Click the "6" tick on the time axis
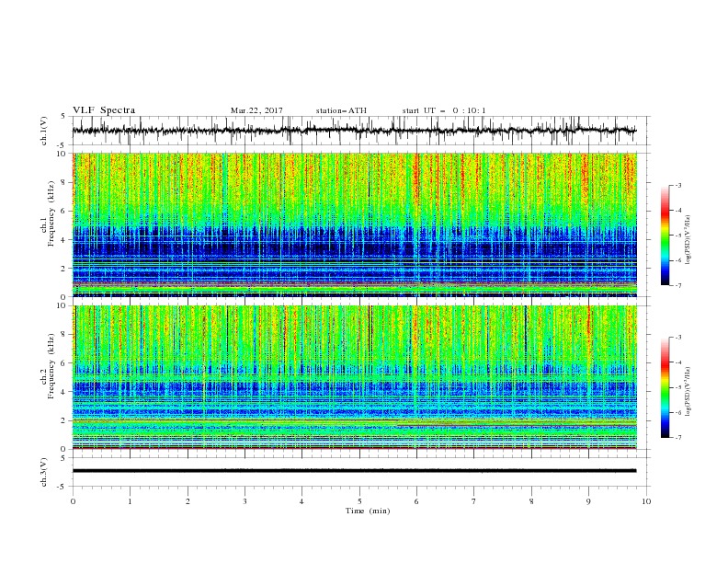 coord(416,501)
